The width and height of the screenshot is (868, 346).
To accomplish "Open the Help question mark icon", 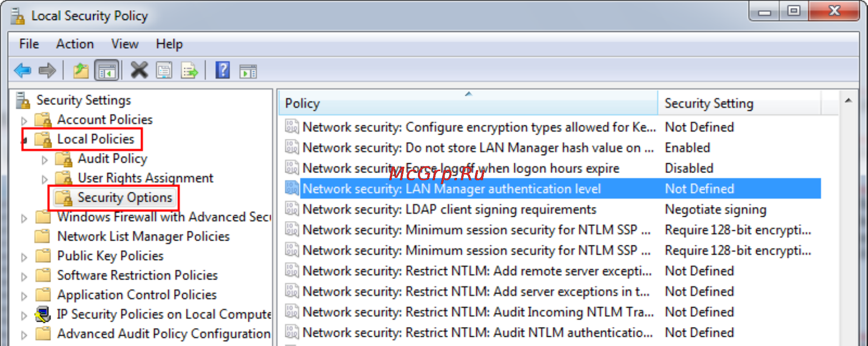I will 223,70.
